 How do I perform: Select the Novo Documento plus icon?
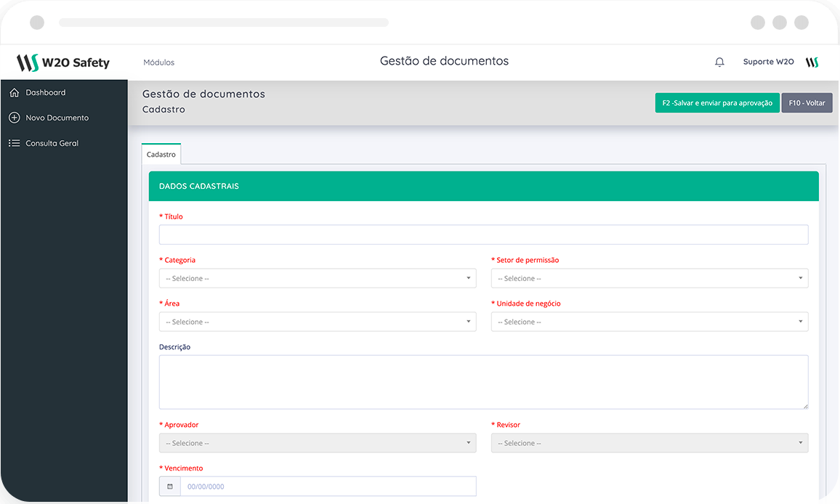pyautogui.click(x=14, y=118)
